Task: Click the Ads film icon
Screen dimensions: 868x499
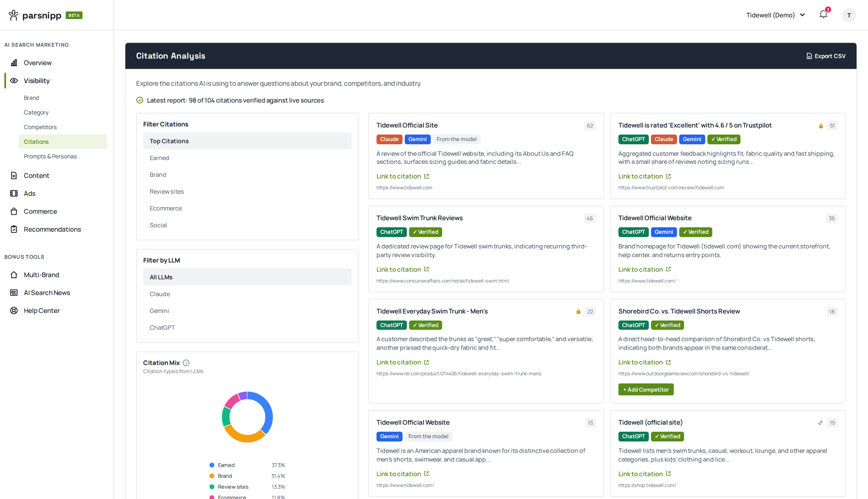Action: tap(14, 193)
